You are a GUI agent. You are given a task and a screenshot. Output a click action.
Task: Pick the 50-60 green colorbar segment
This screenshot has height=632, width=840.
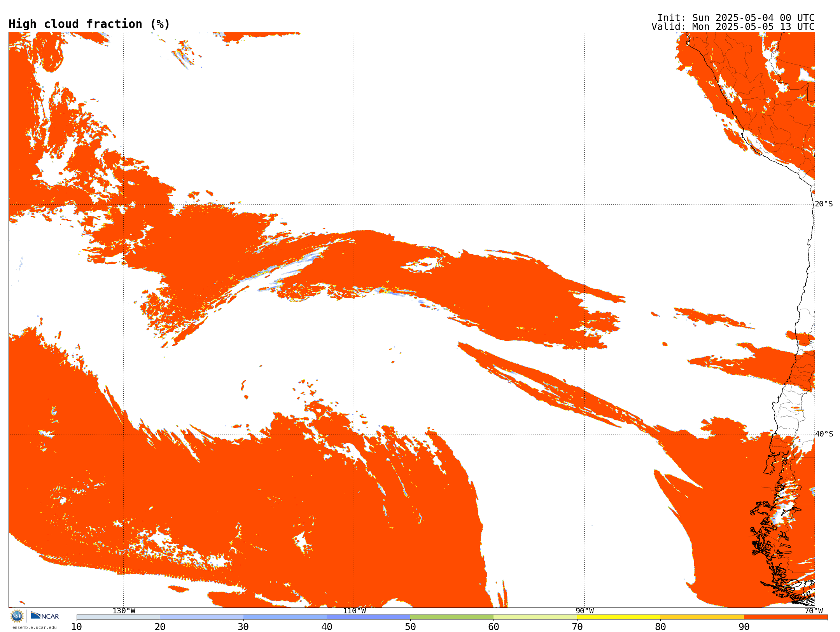(452, 617)
